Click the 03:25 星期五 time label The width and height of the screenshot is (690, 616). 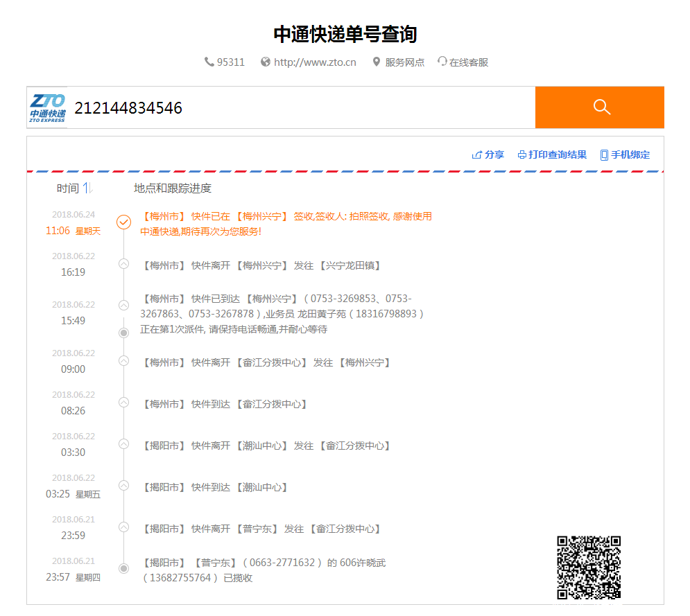point(73,494)
